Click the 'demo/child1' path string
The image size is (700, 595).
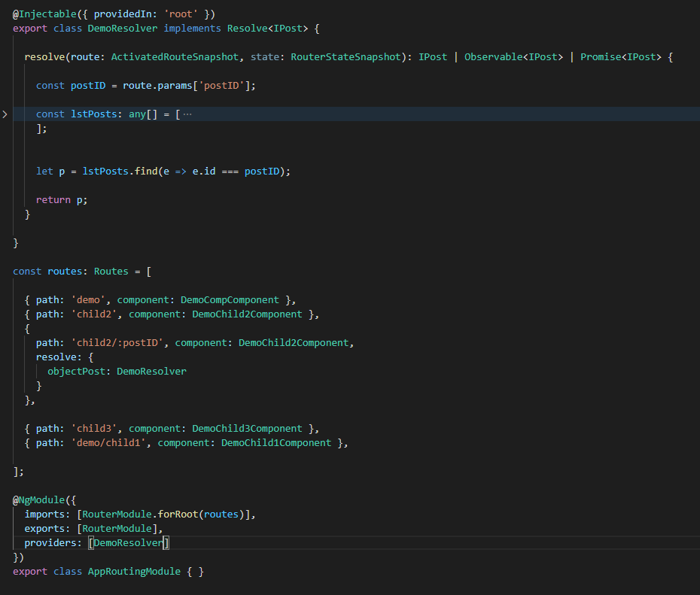(x=108, y=442)
